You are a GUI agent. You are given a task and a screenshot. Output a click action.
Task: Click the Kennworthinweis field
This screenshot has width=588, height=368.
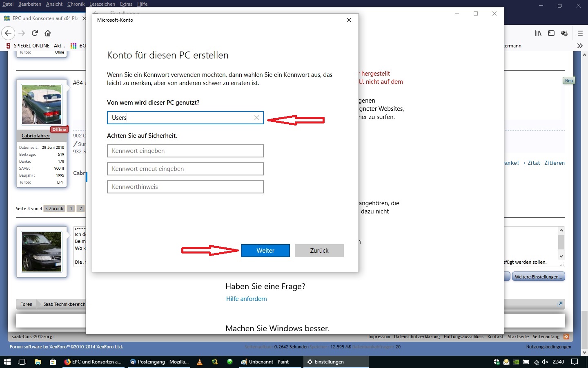185,187
